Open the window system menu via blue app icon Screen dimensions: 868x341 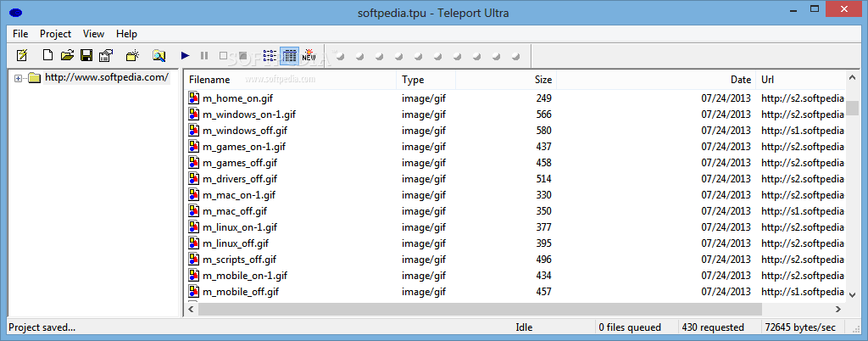pyautogui.click(x=15, y=12)
